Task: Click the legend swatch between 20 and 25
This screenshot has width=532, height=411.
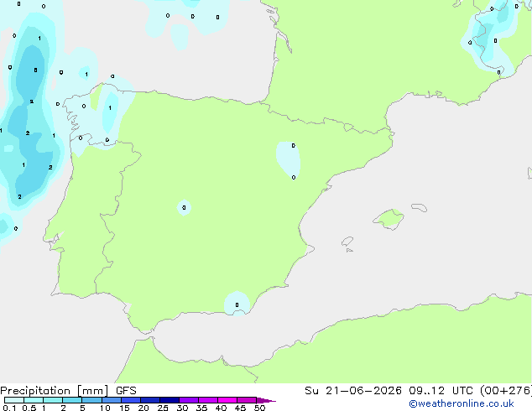Action: click(150, 400)
